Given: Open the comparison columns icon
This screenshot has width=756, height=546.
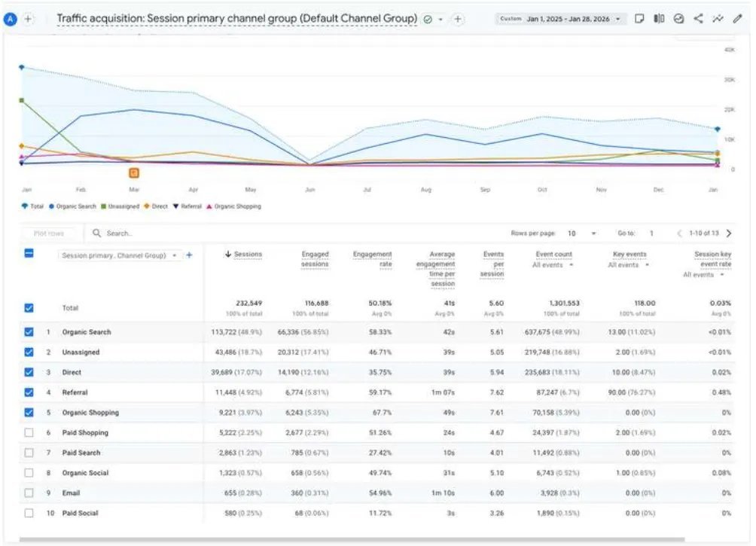Looking at the screenshot, I should [x=659, y=19].
